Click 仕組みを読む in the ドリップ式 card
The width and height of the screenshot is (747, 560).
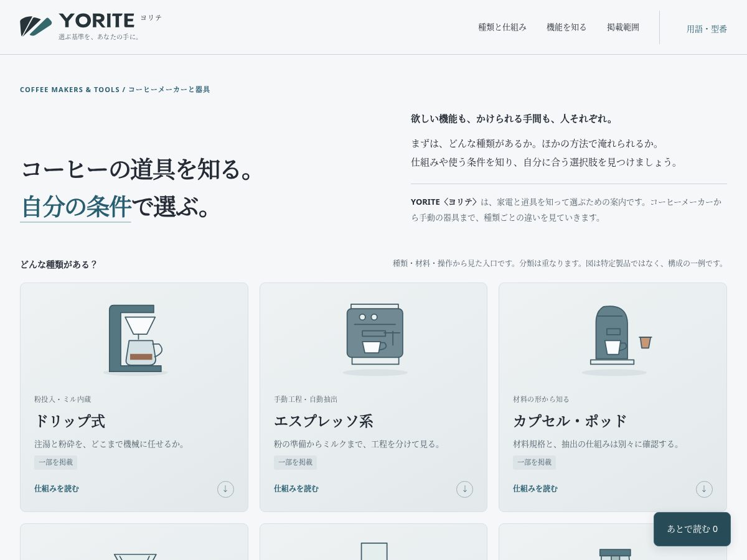click(57, 489)
